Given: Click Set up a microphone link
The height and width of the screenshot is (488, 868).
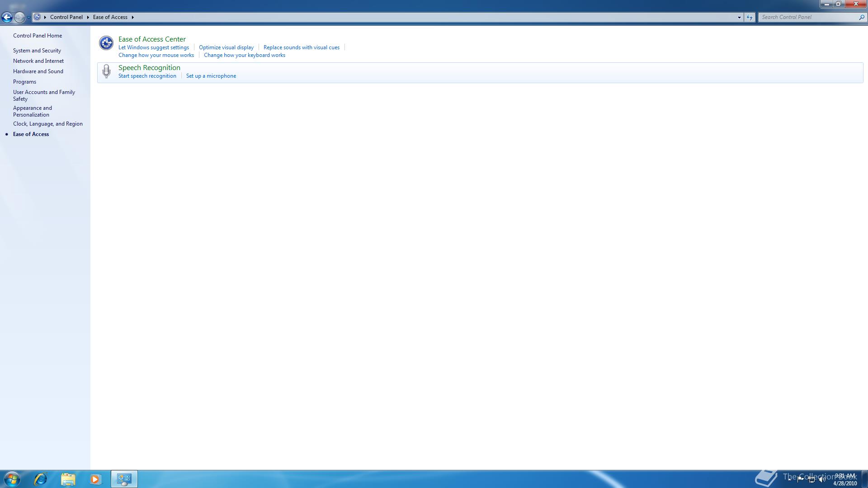Looking at the screenshot, I should point(211,76).
